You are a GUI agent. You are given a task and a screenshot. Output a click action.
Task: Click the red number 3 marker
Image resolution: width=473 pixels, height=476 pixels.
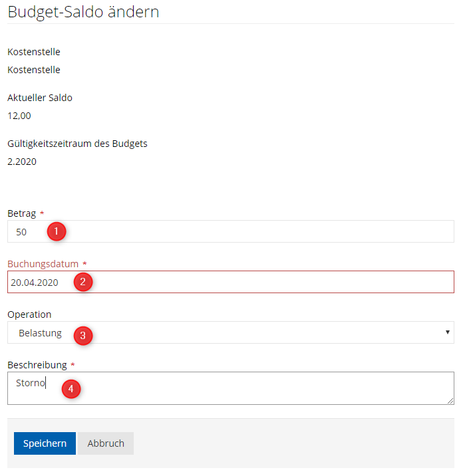(82, 335)
